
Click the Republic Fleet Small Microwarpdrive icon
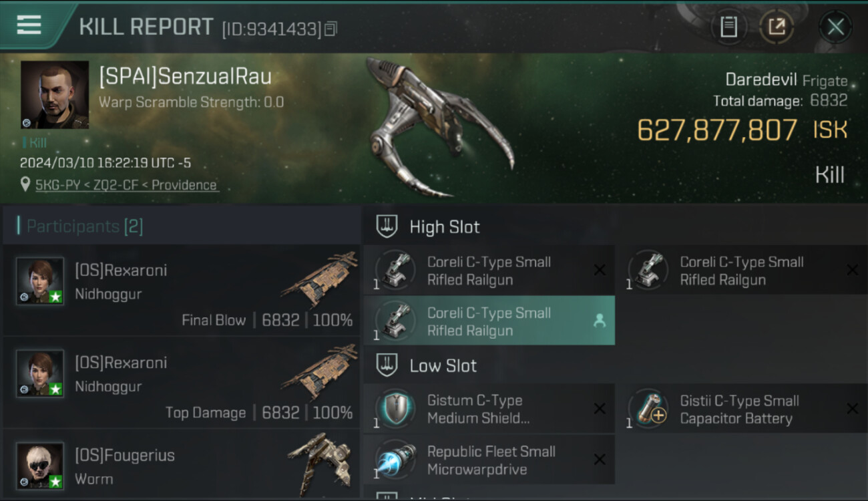point(395,460)
